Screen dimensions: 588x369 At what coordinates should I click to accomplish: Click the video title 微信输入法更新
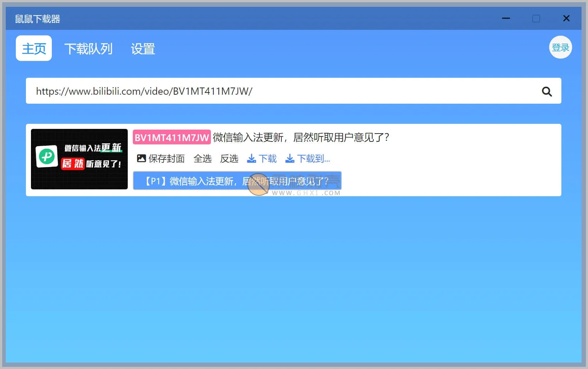(x=301, y=137)
